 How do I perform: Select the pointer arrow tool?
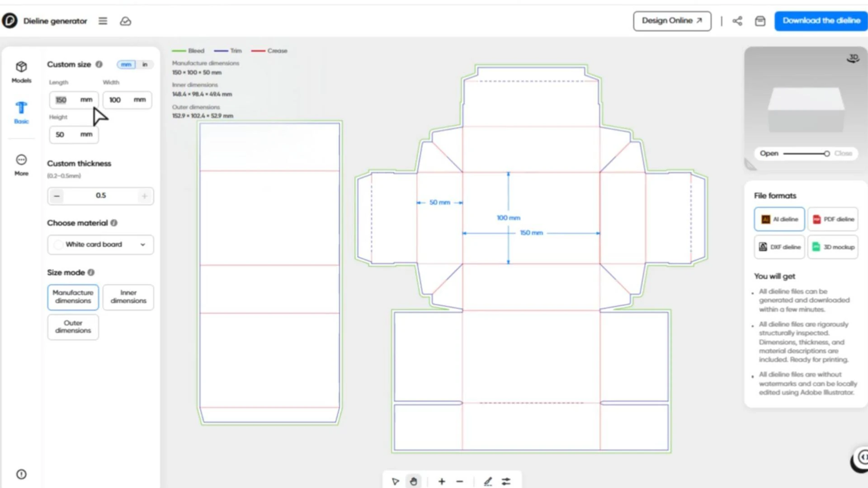click(396, 481)
